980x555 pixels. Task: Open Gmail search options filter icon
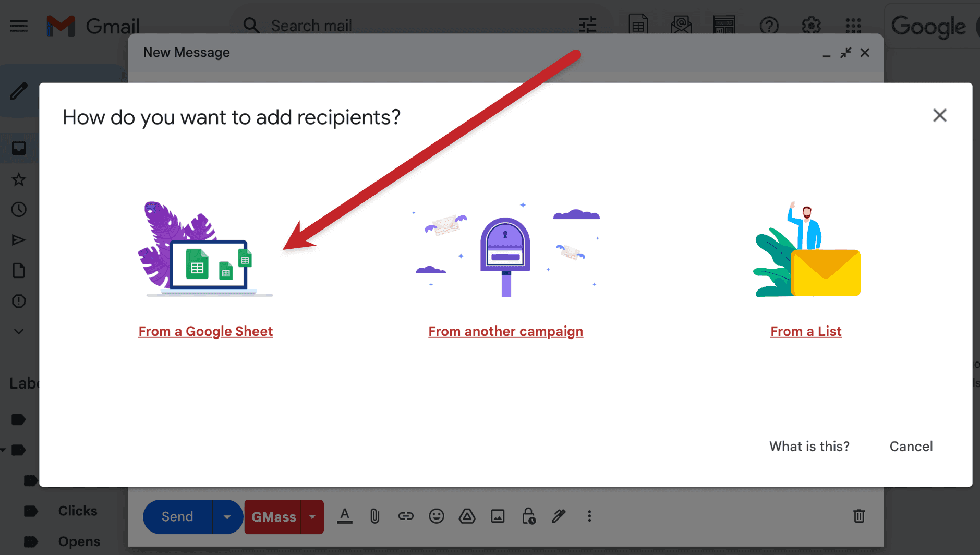[588, 25]
